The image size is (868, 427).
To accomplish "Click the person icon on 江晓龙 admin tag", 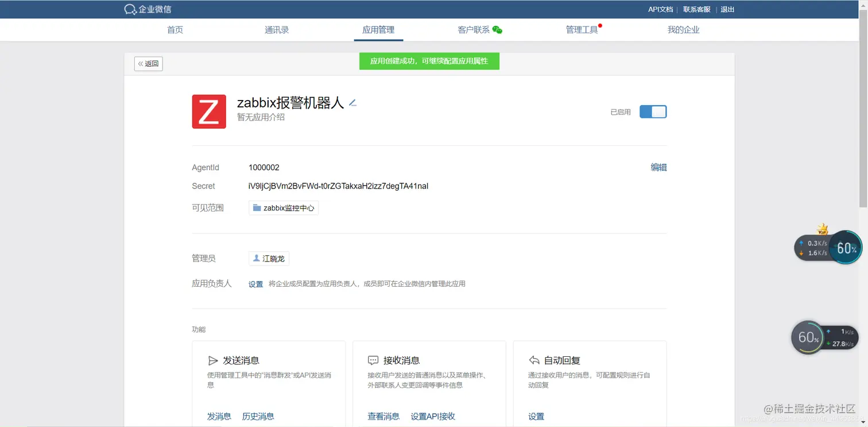I will pos(256,258).
